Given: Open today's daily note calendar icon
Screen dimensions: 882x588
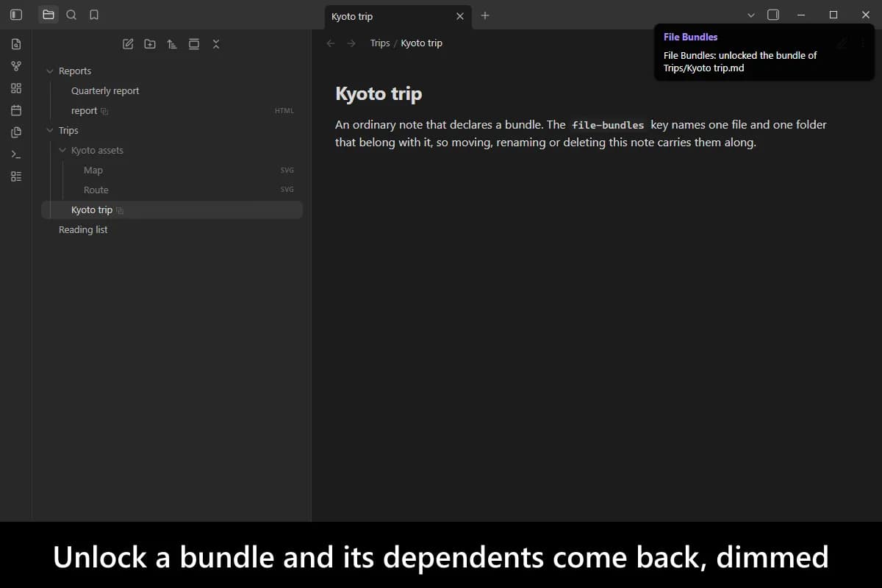Looking at the screenshot, I should pos(16,110).
